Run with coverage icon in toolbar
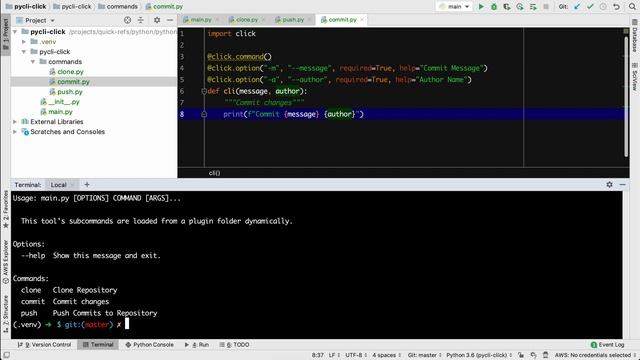The width and height of the screenshot is (640, 360). tap(507, 7)
